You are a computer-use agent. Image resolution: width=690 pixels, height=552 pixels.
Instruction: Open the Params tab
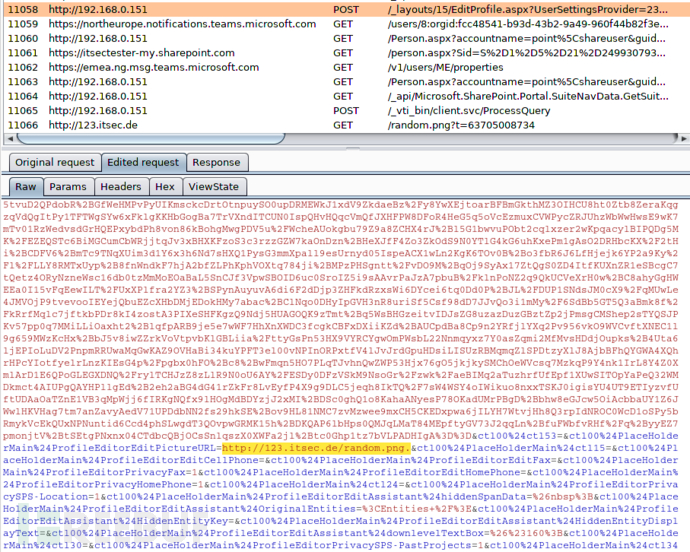pos(68,187)
